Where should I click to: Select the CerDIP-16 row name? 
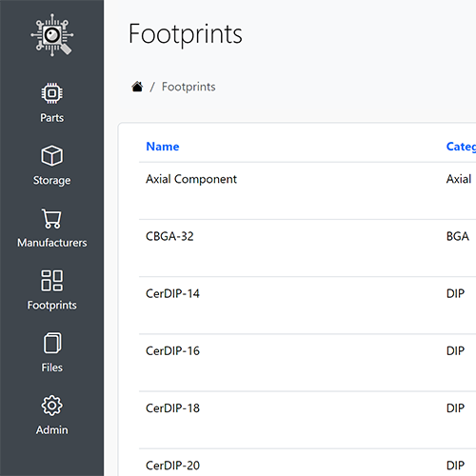[172, 351]
